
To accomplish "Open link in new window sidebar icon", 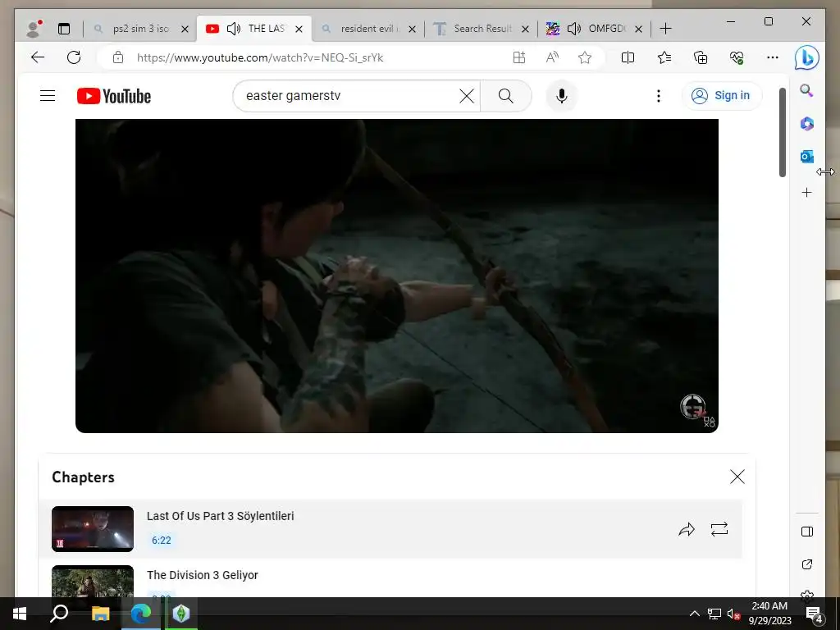I will pyautogui.click(x=807, y=564).
